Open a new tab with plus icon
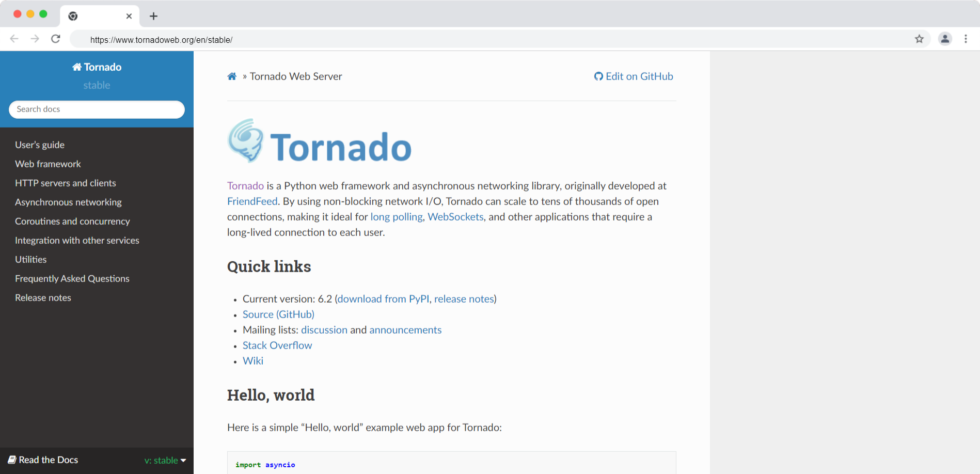 (153, 16)
